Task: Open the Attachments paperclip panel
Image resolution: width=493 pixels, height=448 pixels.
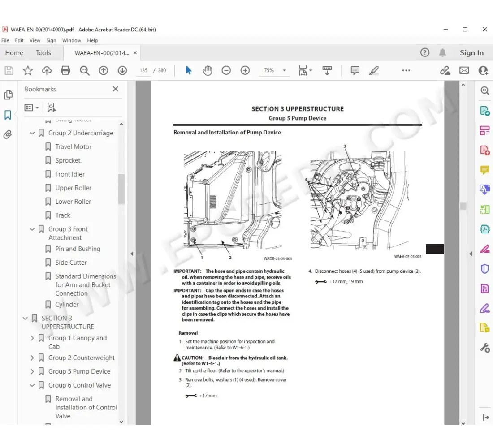Action: click(x=8, y=134)
